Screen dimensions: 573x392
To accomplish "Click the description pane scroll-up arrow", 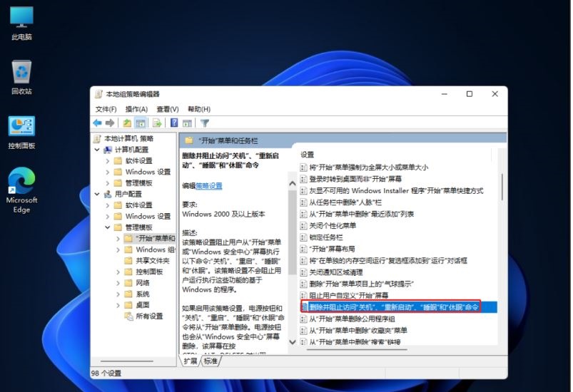I will coord(293,184).
